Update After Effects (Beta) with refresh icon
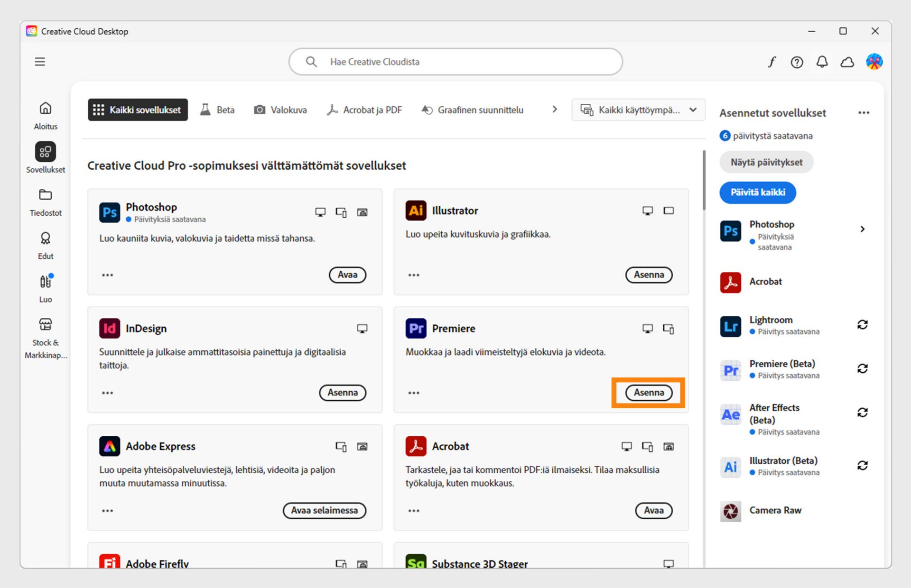Viewport: 911px width, 588px height. click(862, 413)
